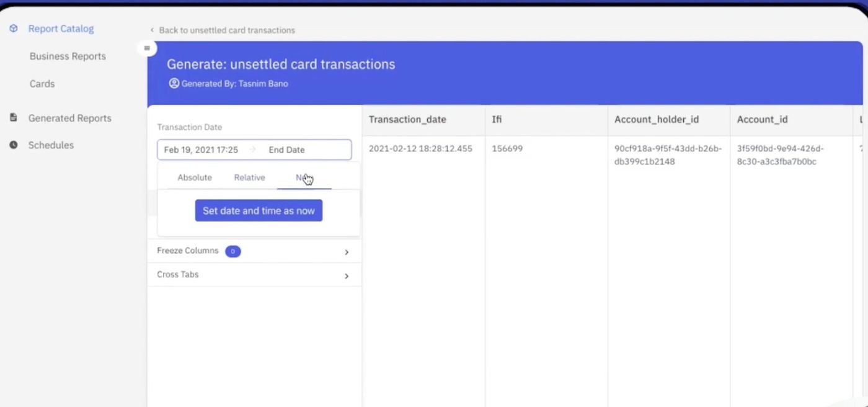Click the Report Catalog cube icon
Screen dimensions: 868x407
(14, 29)
